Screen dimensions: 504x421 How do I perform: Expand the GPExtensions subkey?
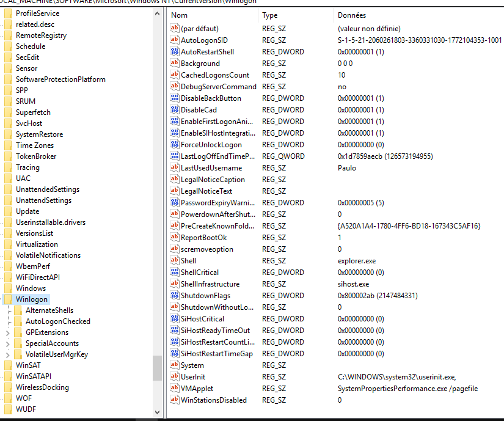click(8, 333)
